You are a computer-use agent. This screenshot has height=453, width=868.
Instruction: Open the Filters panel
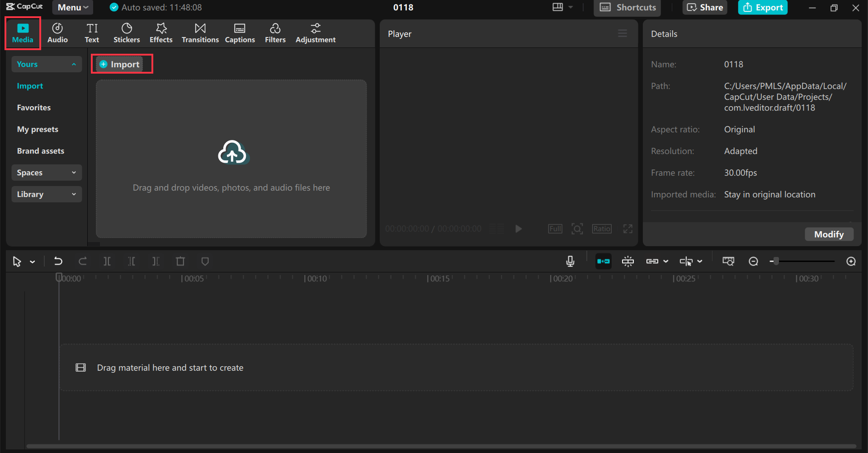[x=275, y=33]
